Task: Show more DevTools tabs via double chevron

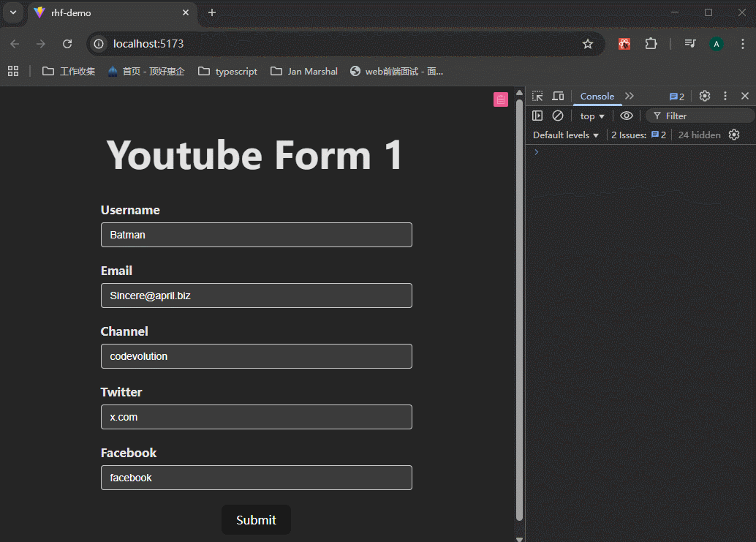Action: [630, 96]
